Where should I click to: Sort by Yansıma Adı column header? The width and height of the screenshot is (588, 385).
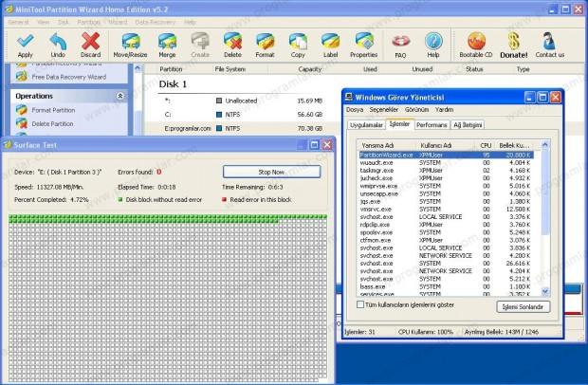coord(386,145)
